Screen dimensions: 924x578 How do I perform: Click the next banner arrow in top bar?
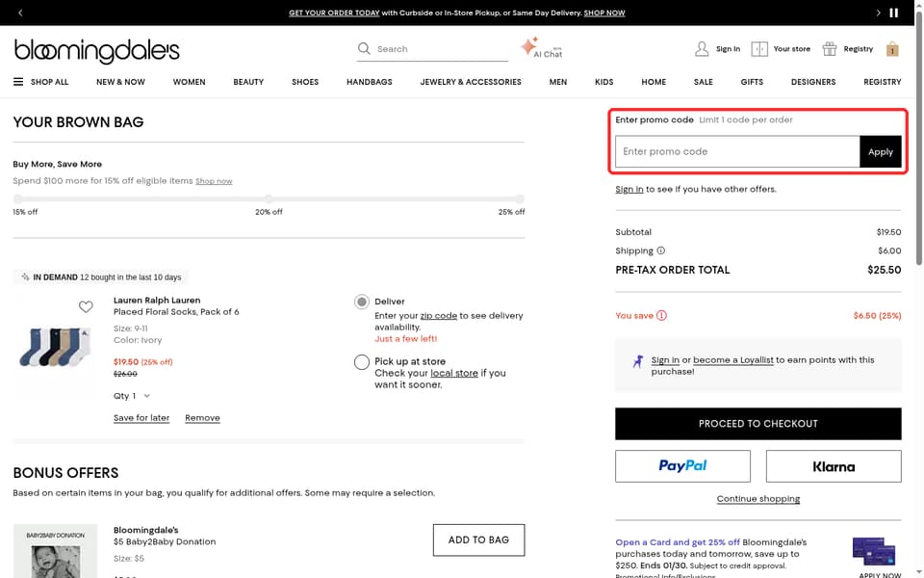coord(878,13)
